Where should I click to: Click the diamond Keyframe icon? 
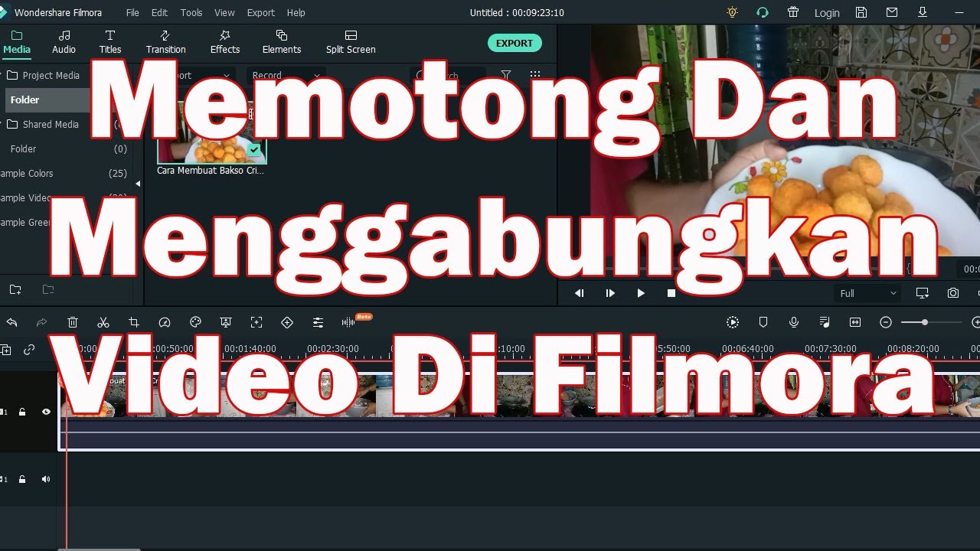pyautogui.click(x=287, y=322)
